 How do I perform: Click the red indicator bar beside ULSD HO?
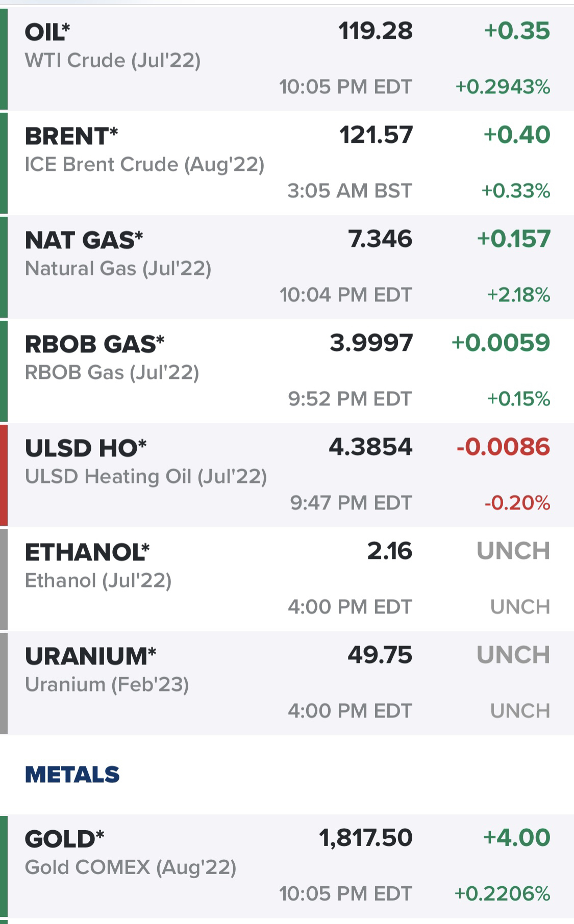pos(4,475)
